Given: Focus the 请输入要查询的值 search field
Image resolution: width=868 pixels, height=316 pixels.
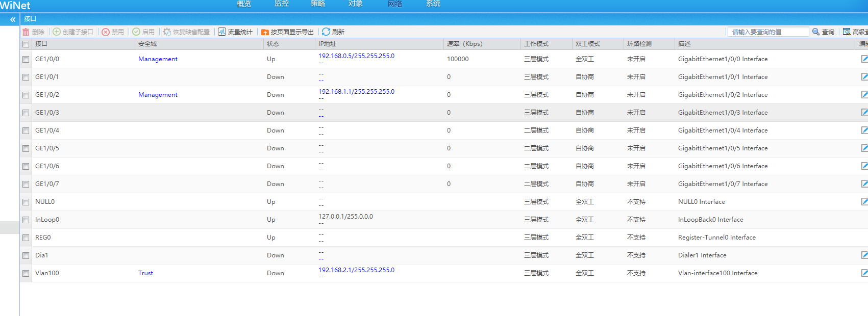Looking at the screenshot, I should [768, 32].
